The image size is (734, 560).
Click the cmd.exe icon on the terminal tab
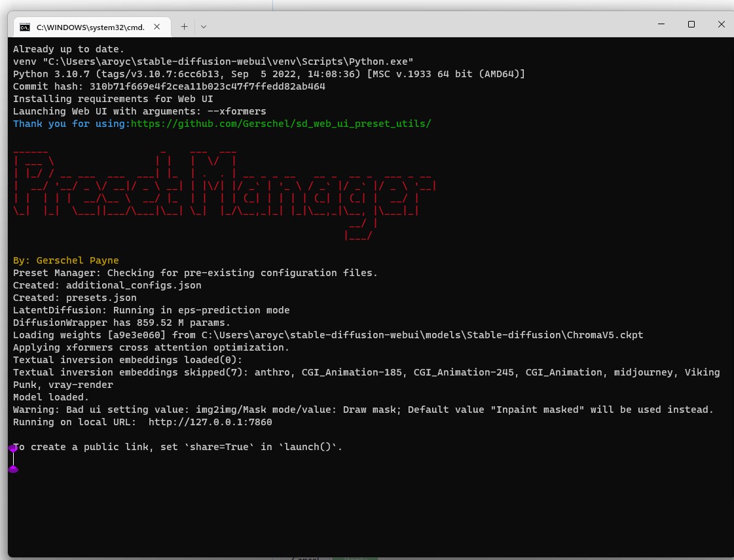click(25, 27)
